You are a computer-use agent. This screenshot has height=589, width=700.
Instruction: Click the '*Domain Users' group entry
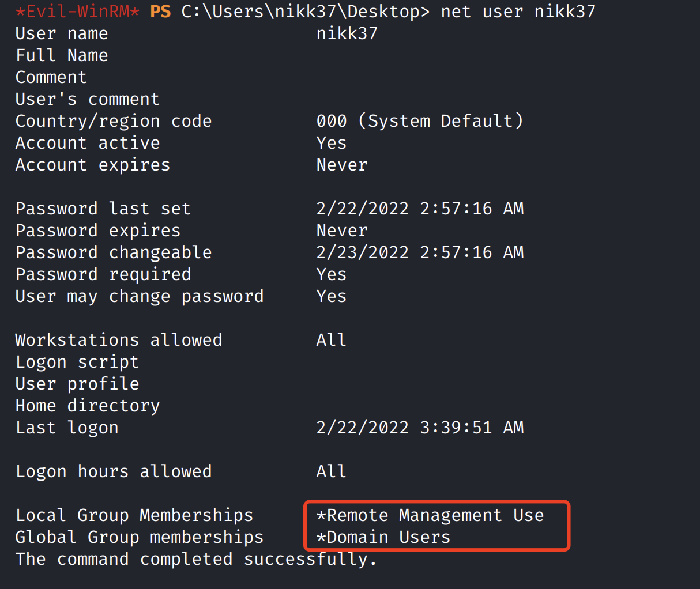[x=383, y=537]
